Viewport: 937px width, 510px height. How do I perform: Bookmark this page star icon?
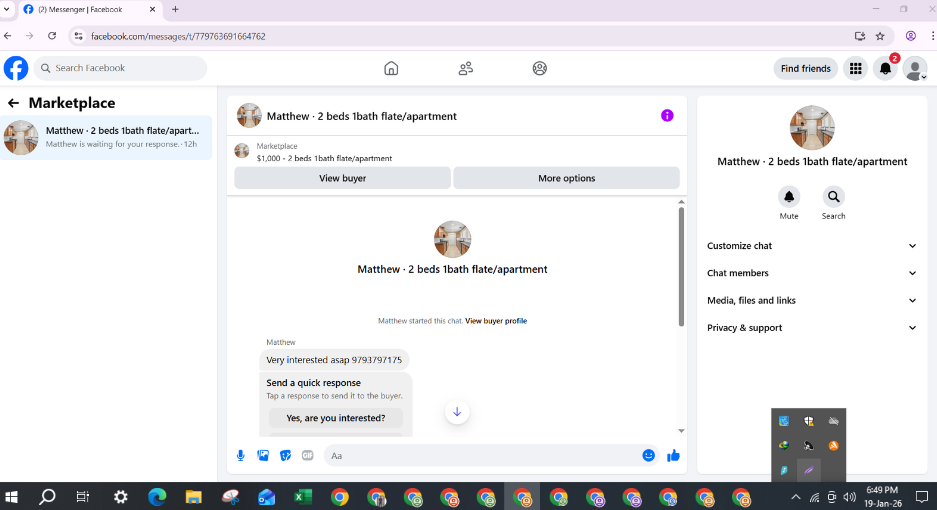click(x=880, y=36)
